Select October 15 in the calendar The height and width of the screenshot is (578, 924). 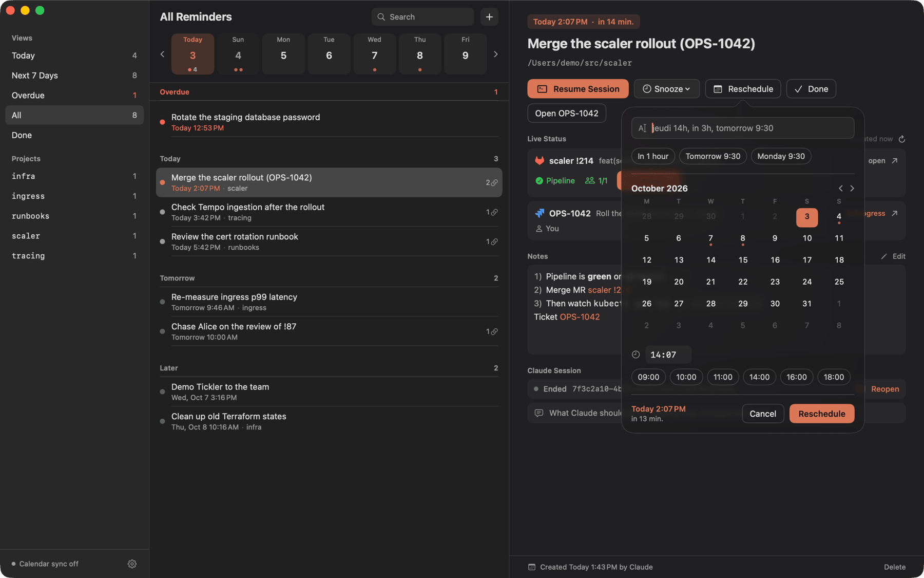(x=743, y=260)
